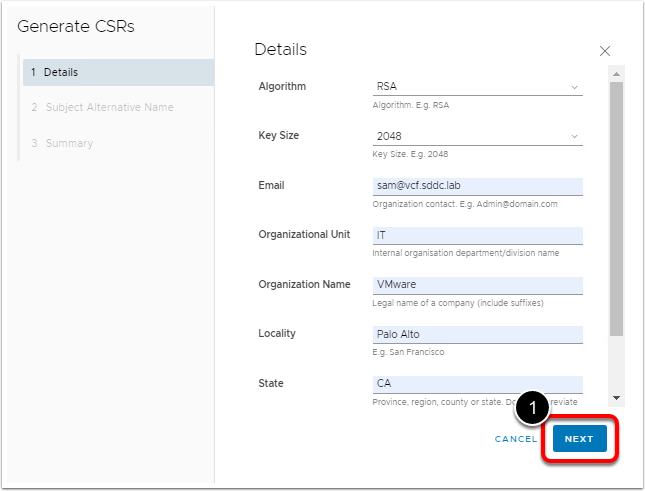
Task: Click the Generate CSRs title
Action: (x=76, y=27)
